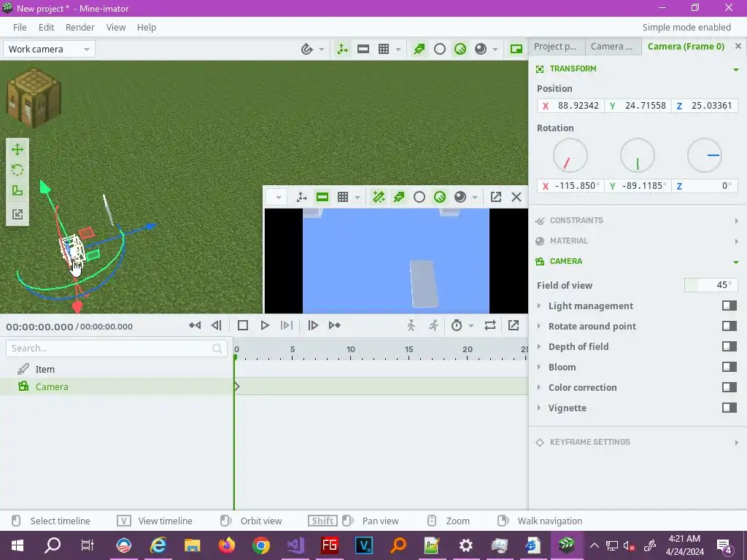Play the animation
Viewport: 747px width, 560px height.
pos(265,325)
